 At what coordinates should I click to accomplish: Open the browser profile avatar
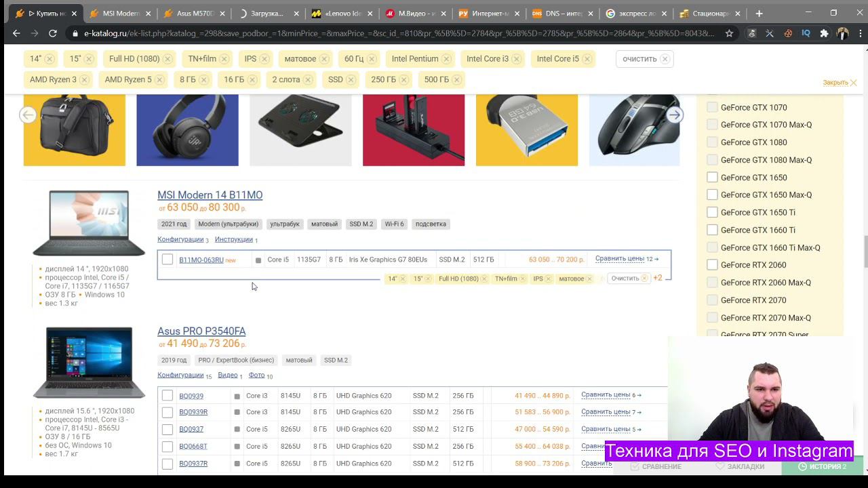point(843,33)
